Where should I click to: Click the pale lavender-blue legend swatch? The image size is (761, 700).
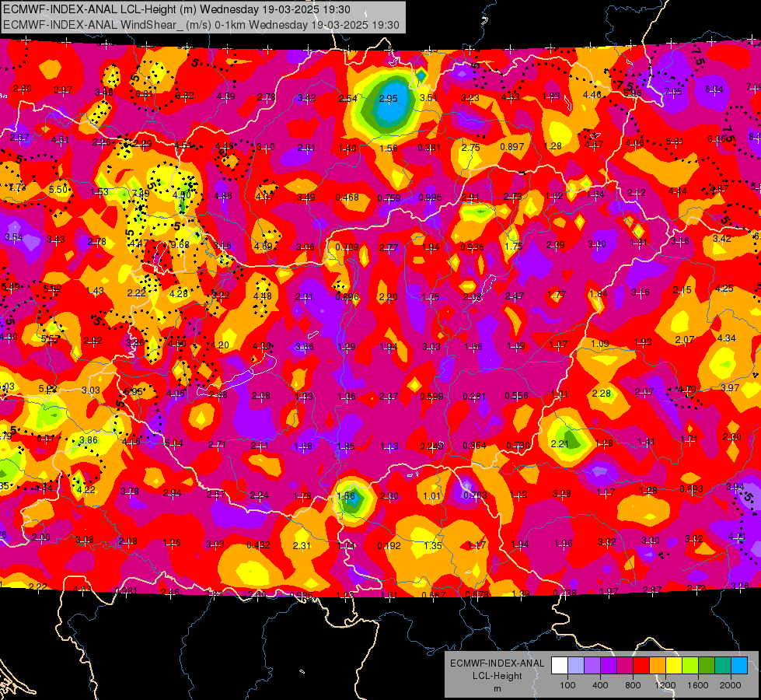point(576,666)
